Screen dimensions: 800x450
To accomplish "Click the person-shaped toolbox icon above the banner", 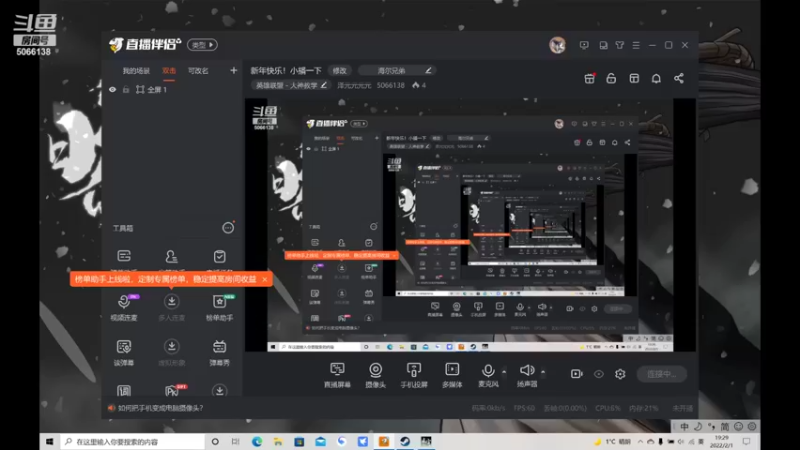I will tap(171, 256).
